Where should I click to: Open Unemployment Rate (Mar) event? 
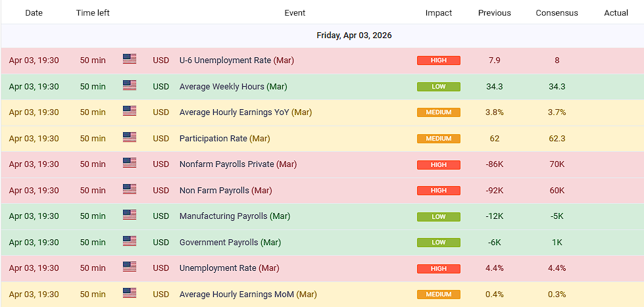229,268
